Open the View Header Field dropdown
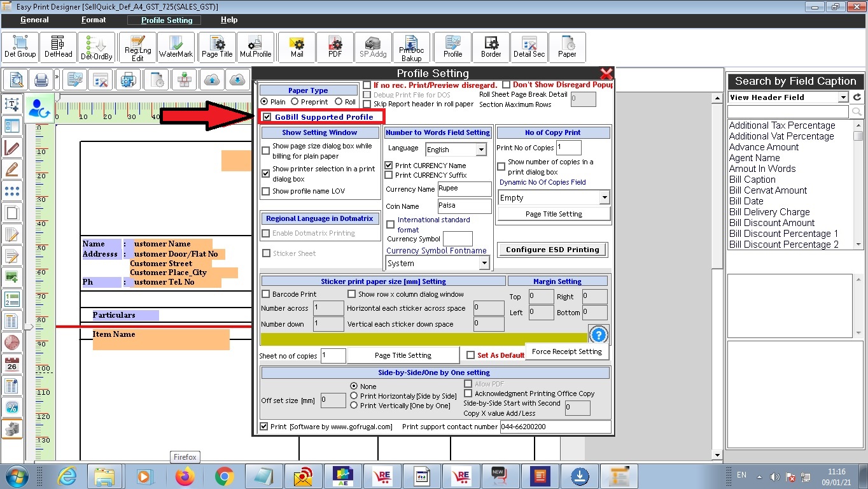The width and height of the screenshot is (868, 489). 843,97
